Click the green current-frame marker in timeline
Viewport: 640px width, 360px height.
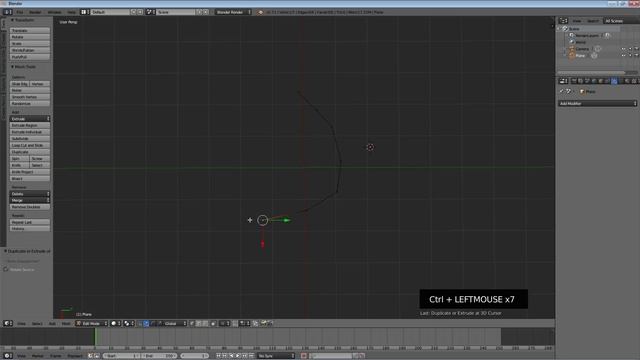coord(96,337)
